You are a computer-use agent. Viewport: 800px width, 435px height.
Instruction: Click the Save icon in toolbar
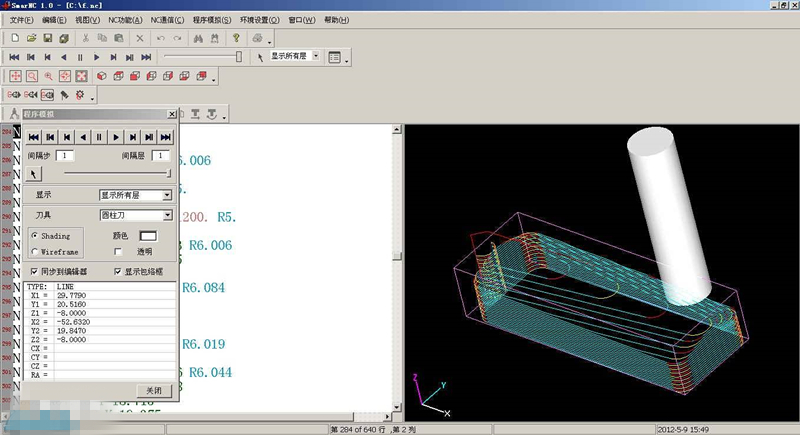tap(47, 38)
